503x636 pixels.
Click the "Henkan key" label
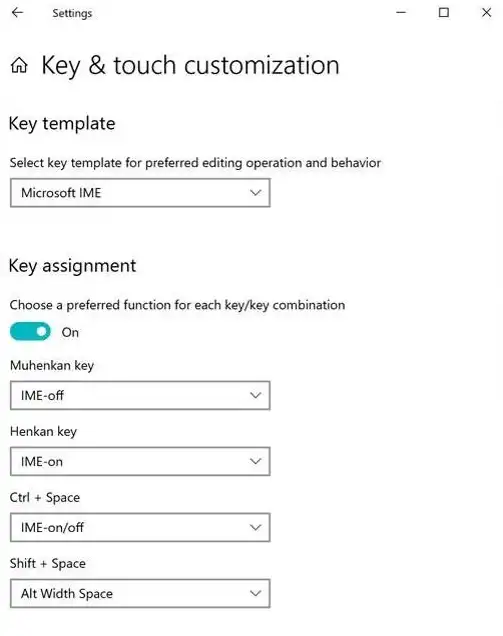coord(43,432)
